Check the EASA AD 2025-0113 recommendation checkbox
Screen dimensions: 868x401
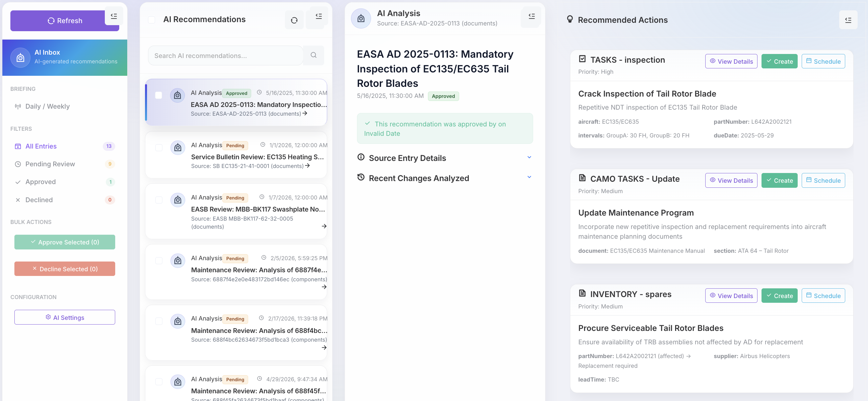pyautogui.click(x=158, y=96)
